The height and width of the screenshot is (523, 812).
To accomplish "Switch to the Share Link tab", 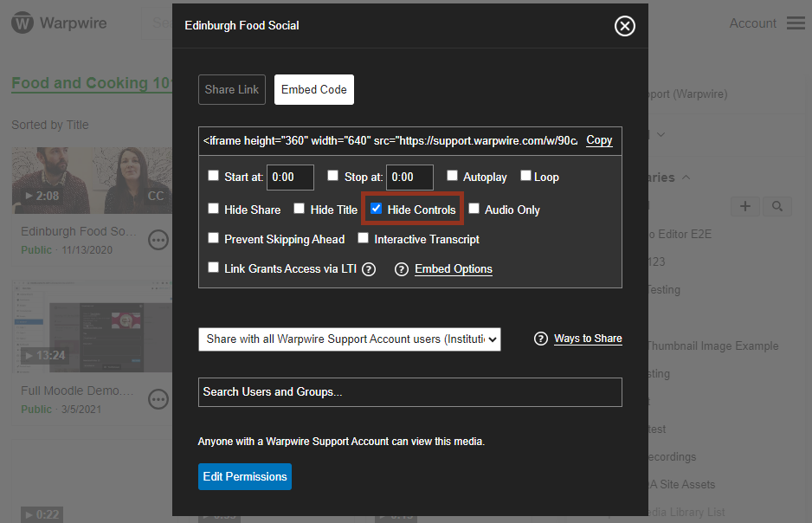I will click(231, 89).
